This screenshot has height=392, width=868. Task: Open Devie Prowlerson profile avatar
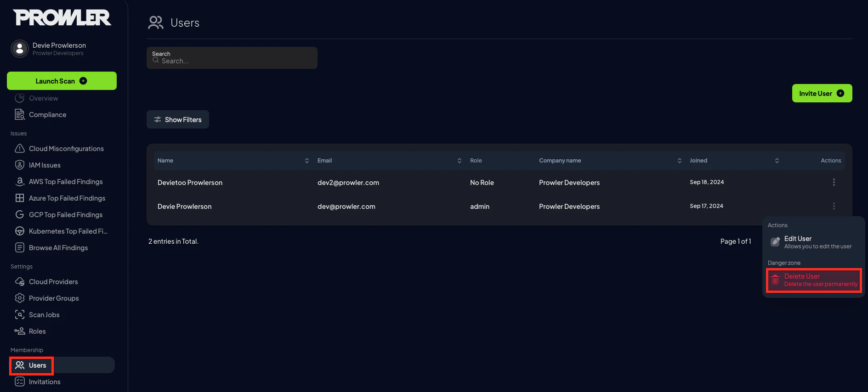pos(19,49)
